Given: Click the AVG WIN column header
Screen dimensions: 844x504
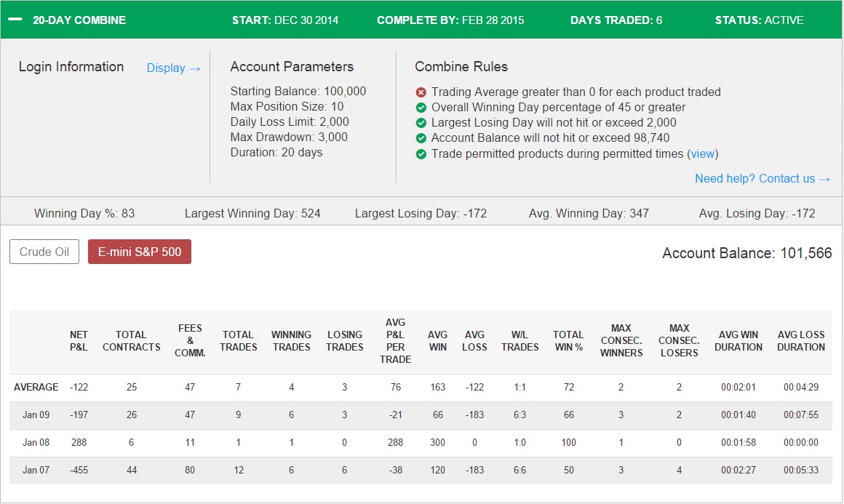Looking at the screenshot, I should click(437, 341).
